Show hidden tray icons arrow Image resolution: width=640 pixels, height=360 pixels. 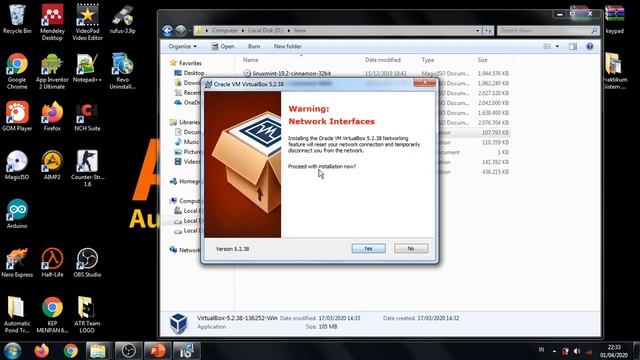pyautogui.click(x=554, y=351)
